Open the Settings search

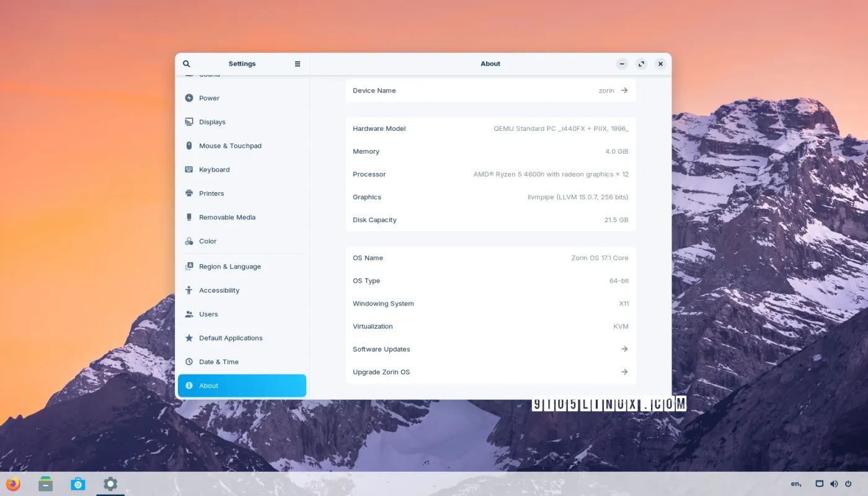186,63
